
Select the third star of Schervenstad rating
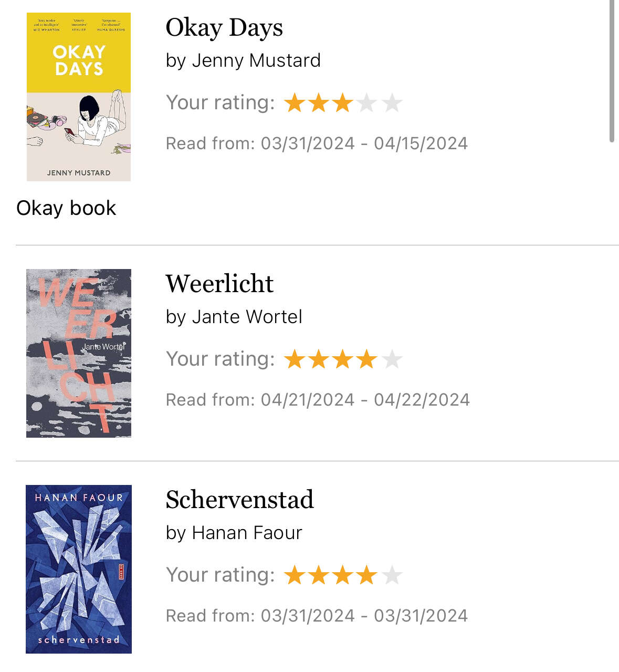coord(343,575)
